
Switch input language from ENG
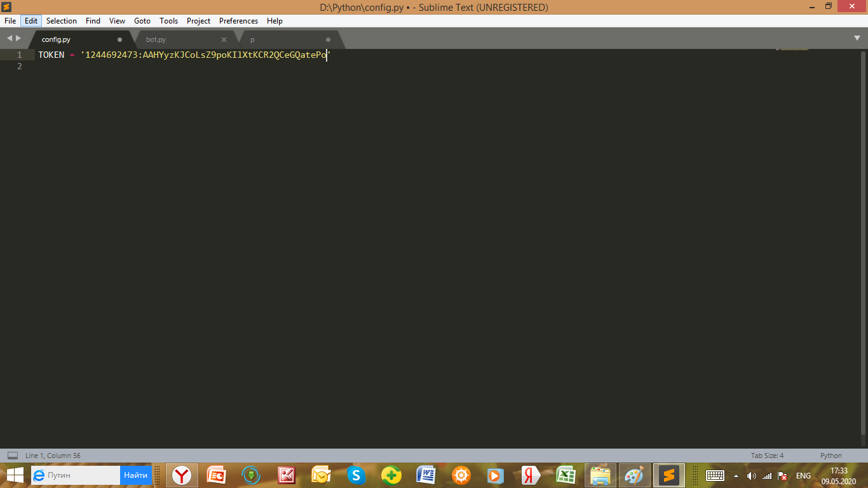coord(803,475)
